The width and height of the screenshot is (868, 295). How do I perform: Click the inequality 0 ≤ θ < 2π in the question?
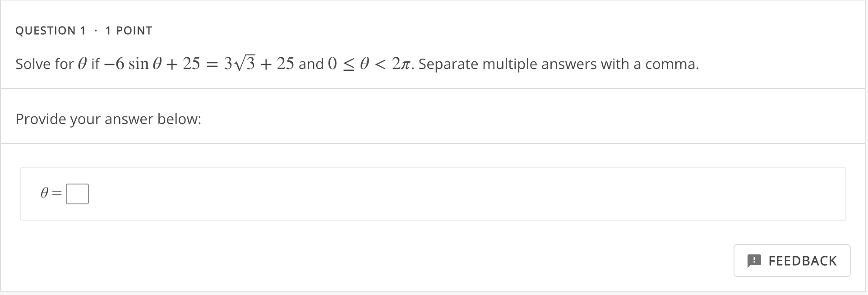[369, 63]
